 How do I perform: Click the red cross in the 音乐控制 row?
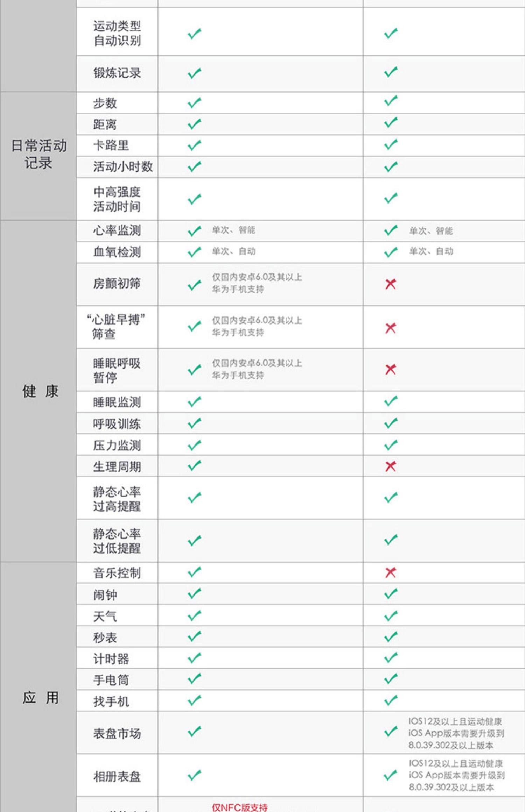click(390, 572)
